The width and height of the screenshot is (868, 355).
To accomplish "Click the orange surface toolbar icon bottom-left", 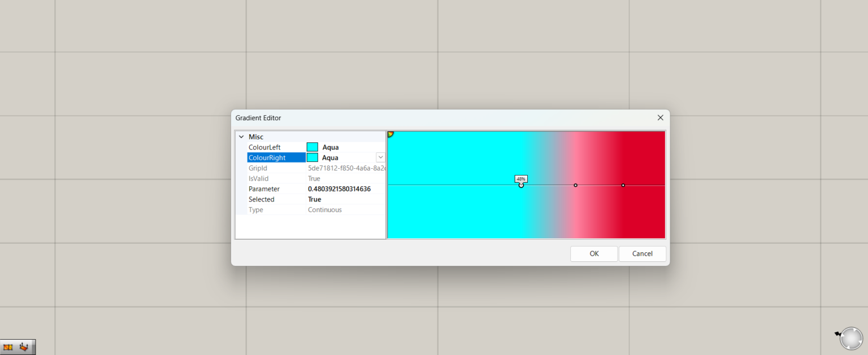I will coord(9,347).
